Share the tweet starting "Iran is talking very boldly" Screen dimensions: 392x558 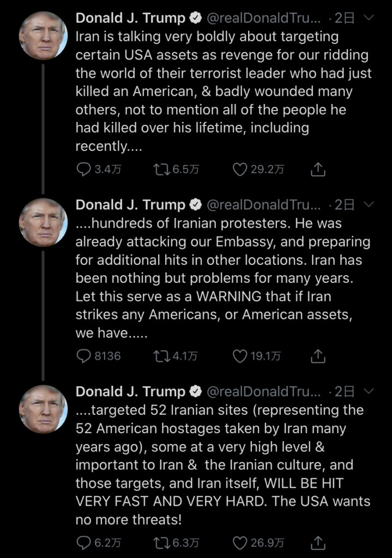[318, 169]
